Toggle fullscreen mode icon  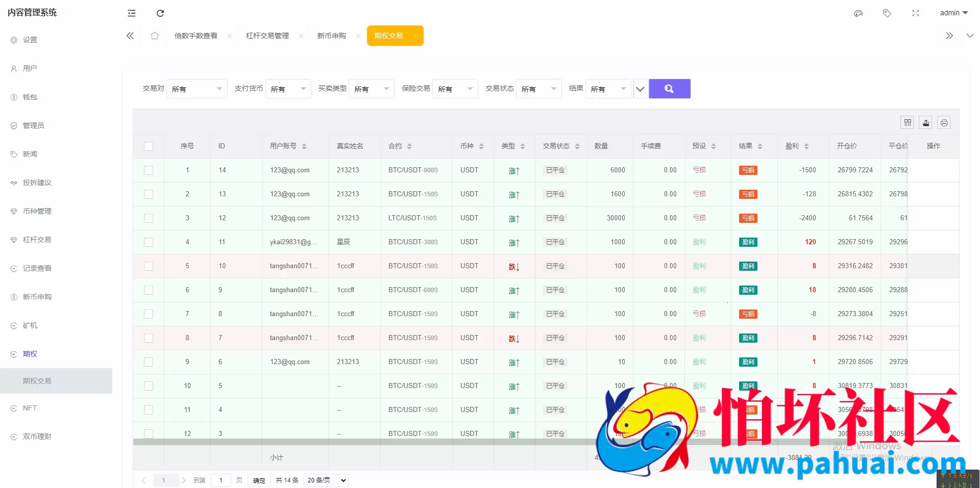point(916,13)
